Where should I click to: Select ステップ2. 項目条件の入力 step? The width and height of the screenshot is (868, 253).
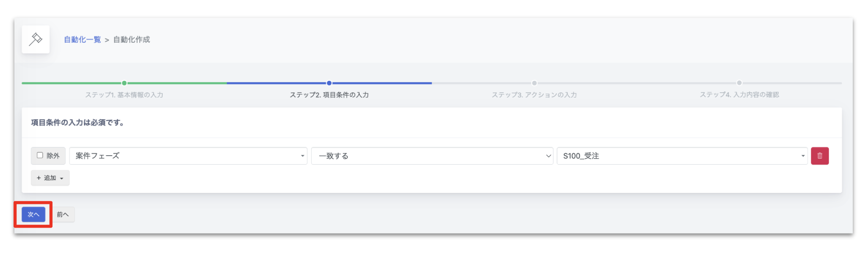click(329, 95)
